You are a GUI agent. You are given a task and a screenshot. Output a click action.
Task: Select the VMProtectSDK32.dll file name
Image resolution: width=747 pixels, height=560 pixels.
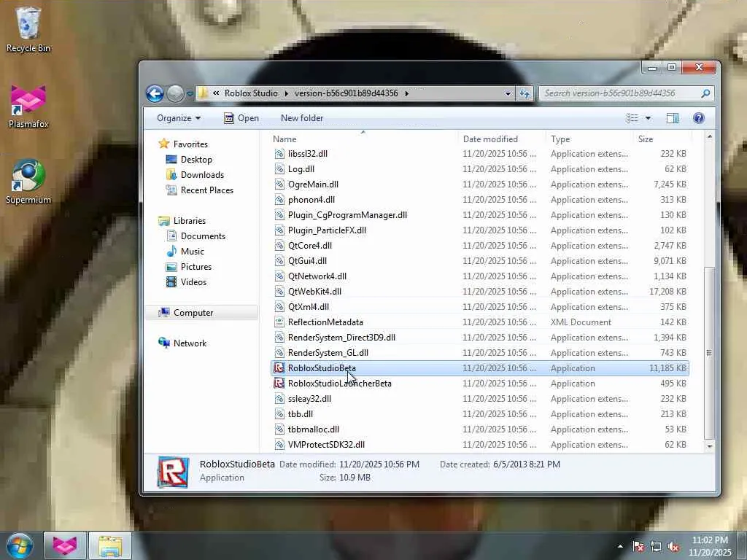(x=326, y=445)
